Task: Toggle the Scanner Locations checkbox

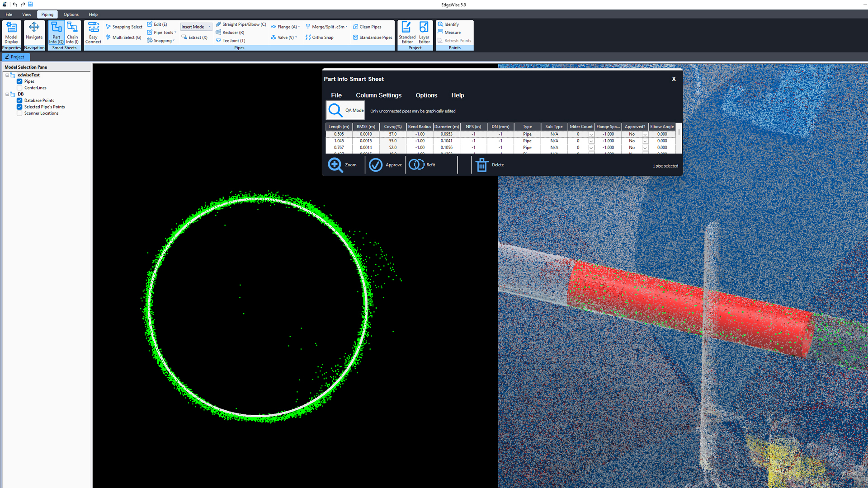Action: (19, 113)
